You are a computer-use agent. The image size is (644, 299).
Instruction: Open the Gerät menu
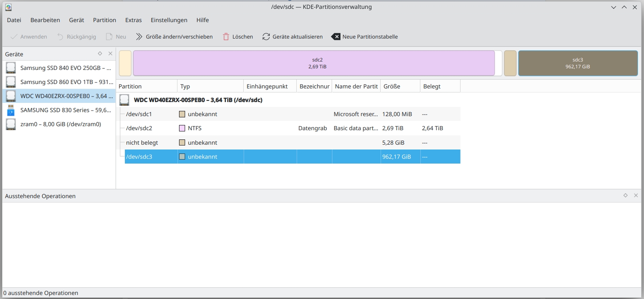[77, 20]
